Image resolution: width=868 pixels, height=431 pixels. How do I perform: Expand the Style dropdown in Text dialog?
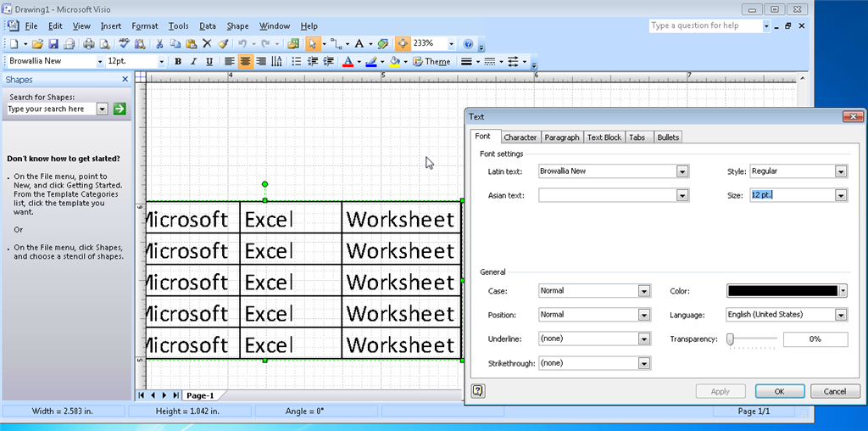coord(842,171)
